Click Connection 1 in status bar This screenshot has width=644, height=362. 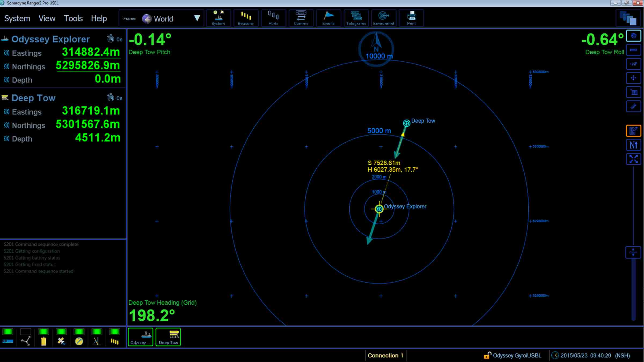click(385, 355)
